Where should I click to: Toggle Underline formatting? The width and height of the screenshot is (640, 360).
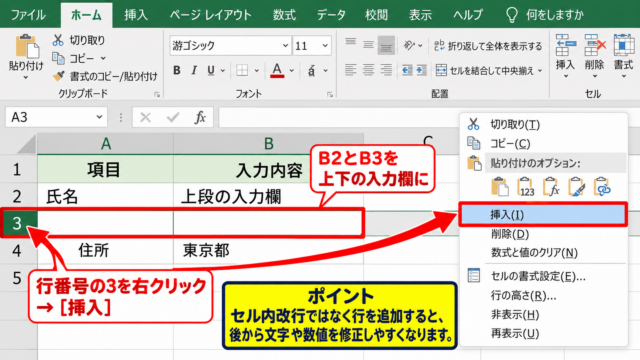click(x=211, y=71)
